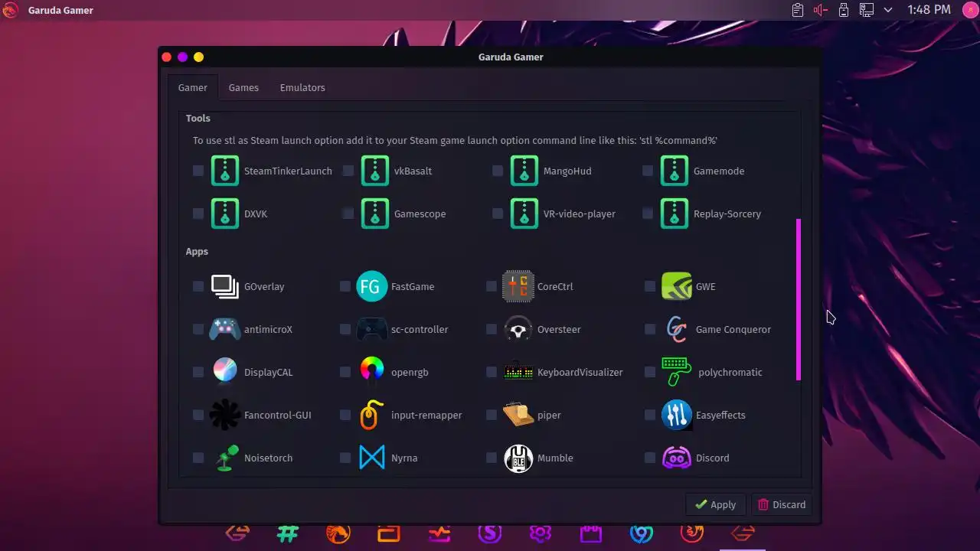Click the VR-video-player flask icon

coord(524,214)
